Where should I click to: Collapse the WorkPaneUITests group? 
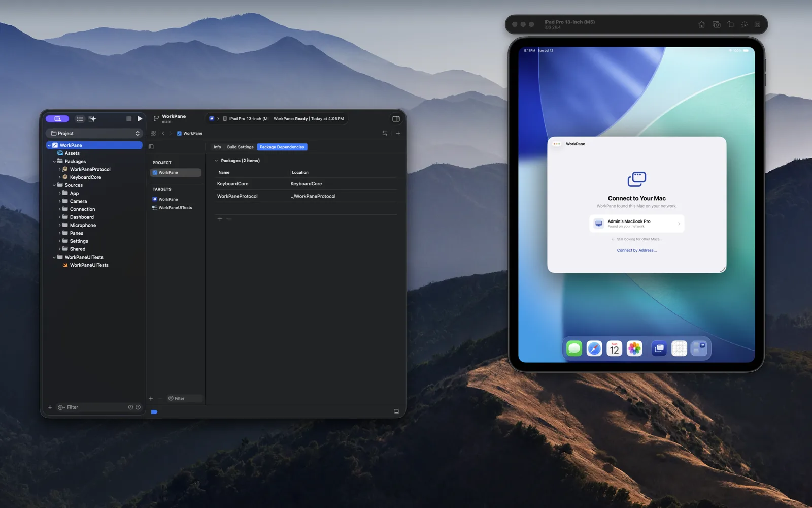click(54, 257)
